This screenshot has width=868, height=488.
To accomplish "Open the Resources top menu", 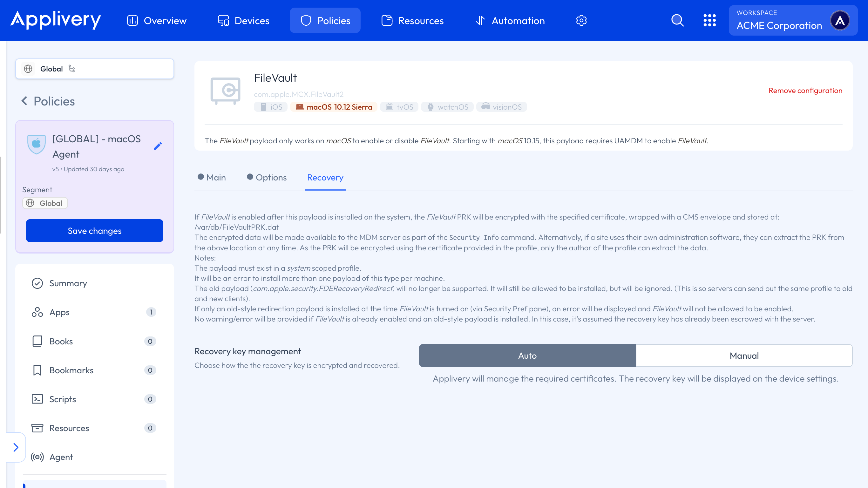I will click(412, 21).
